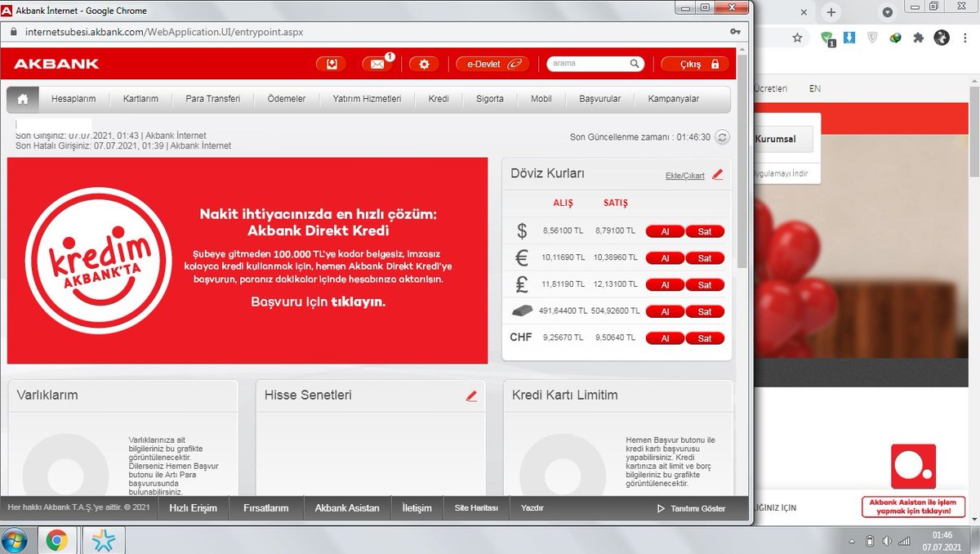980x554 pixels.
Task: Open a new tab with the plus button
Action: tap(831, 12)
